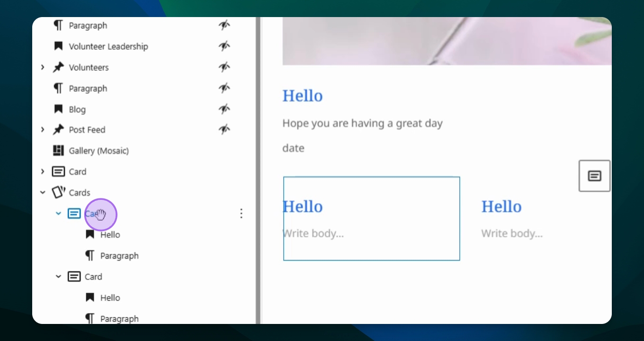Collapse the Cards block

tap(43, 192)
